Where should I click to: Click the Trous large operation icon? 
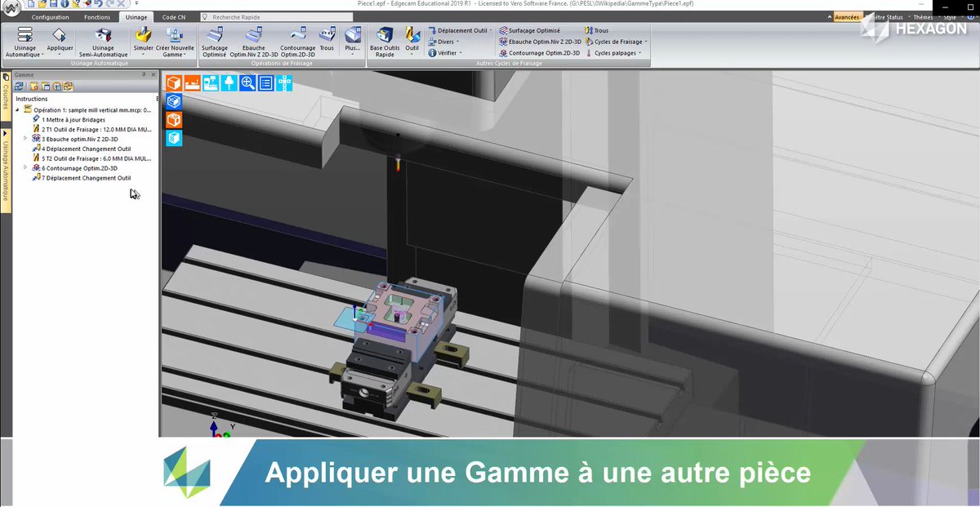pos(327,37)
